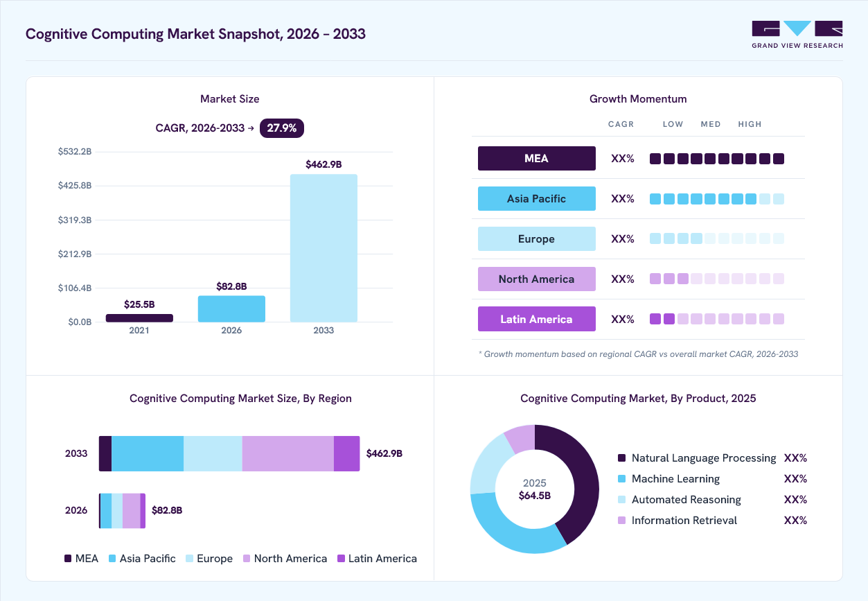
Task: Click the Latin America segment of 2033 bar
Action: click(347, 453)
